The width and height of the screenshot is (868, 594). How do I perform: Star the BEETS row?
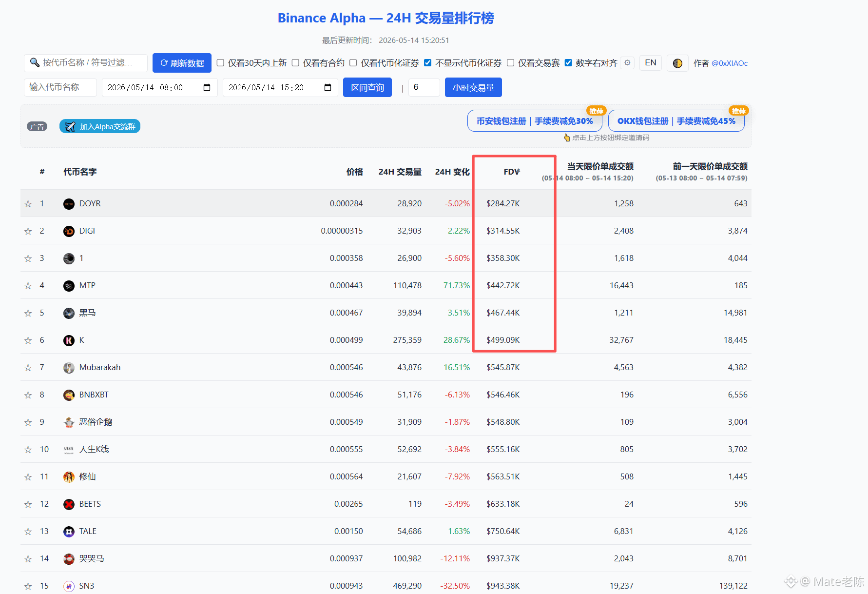coord(28,504)
